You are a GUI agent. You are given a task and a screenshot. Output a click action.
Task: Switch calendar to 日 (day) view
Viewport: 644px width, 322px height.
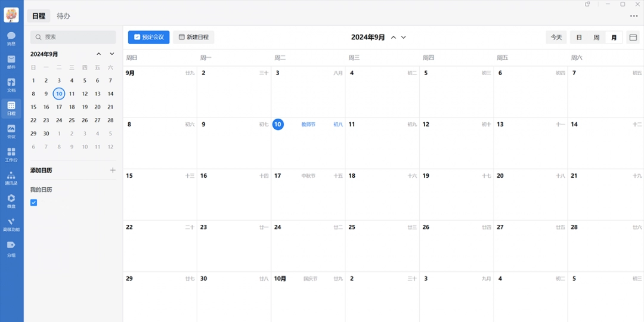click(579, 38)
